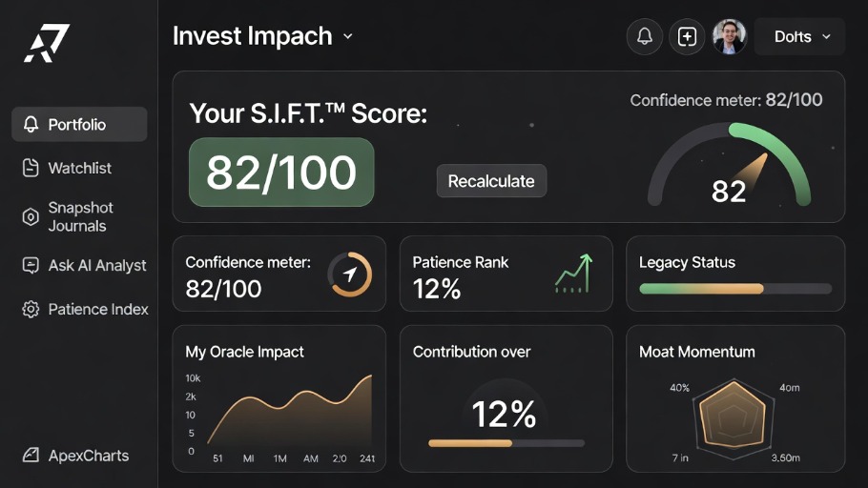Click the app logo in the sidebar
This screenshot has width=868, height=488.
(x=47, y=43)
